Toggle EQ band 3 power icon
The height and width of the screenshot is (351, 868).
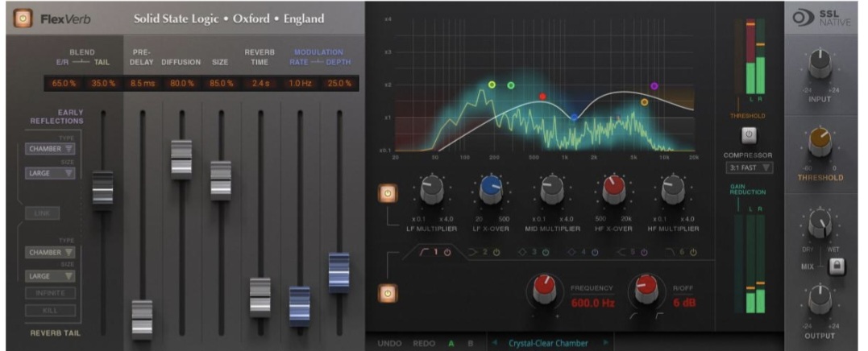[546, 252]
